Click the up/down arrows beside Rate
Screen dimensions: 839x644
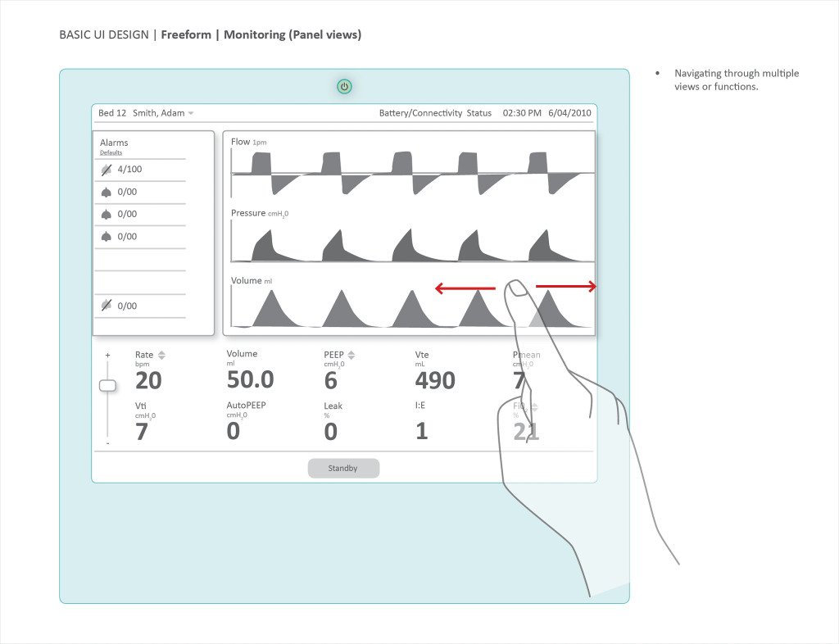coord(161,355)
